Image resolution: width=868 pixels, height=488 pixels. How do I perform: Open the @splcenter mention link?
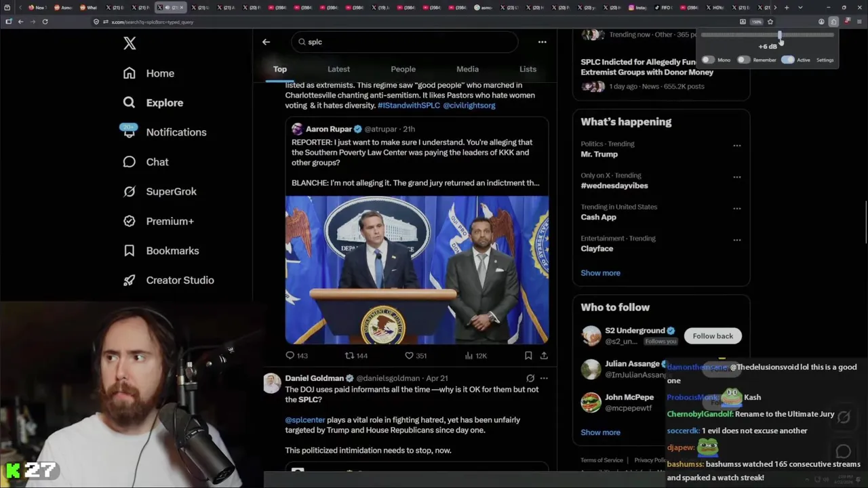[305, 420]
